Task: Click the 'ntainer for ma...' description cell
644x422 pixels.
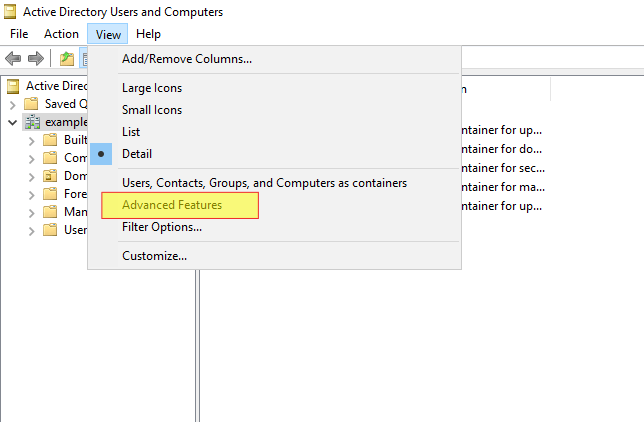Action: click(x=504, y=187)
